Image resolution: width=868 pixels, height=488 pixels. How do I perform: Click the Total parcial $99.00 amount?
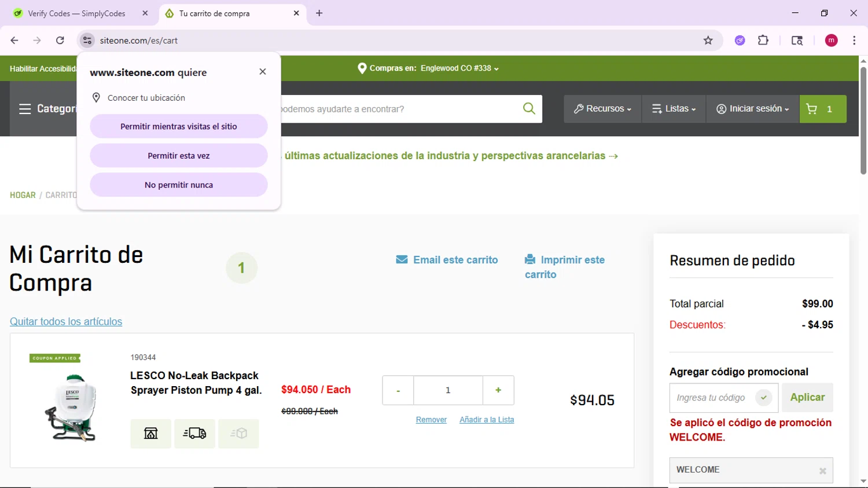[x=818, y=303]
